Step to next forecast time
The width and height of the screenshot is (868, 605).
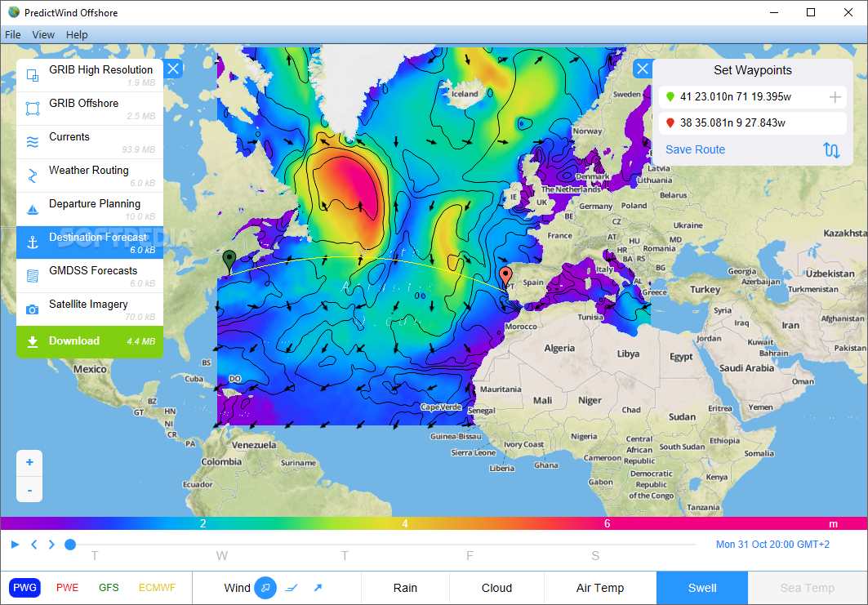click(51, 545)
